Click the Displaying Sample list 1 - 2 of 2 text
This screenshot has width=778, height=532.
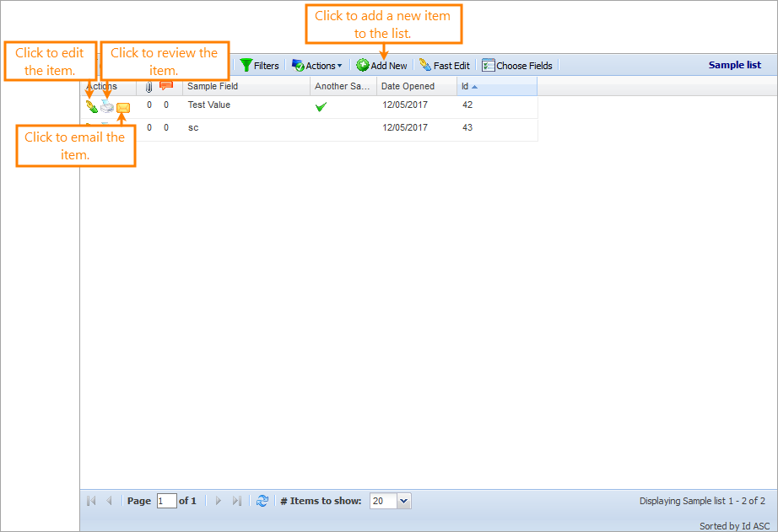pos(702,501)
